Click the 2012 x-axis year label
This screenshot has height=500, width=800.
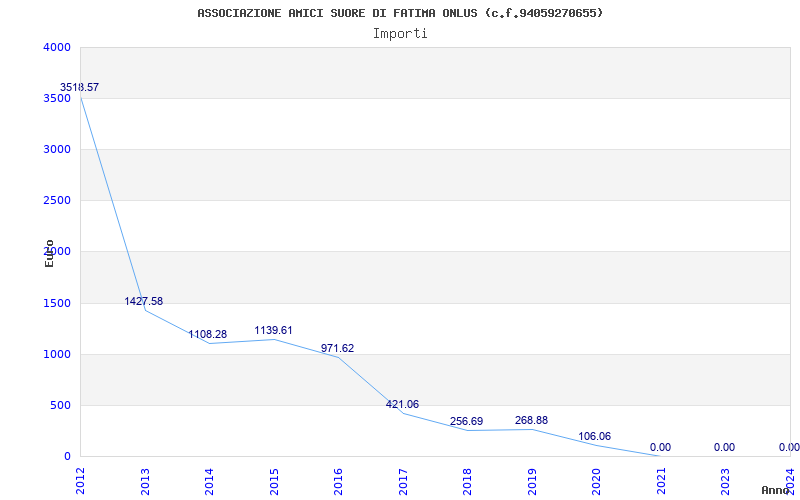pyautogui.click(x=81, y=481)
